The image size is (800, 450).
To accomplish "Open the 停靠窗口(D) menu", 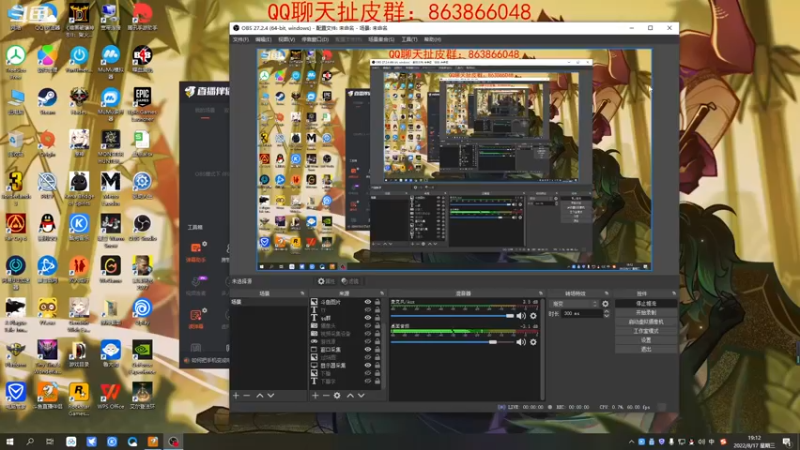I will coord(315,39).
